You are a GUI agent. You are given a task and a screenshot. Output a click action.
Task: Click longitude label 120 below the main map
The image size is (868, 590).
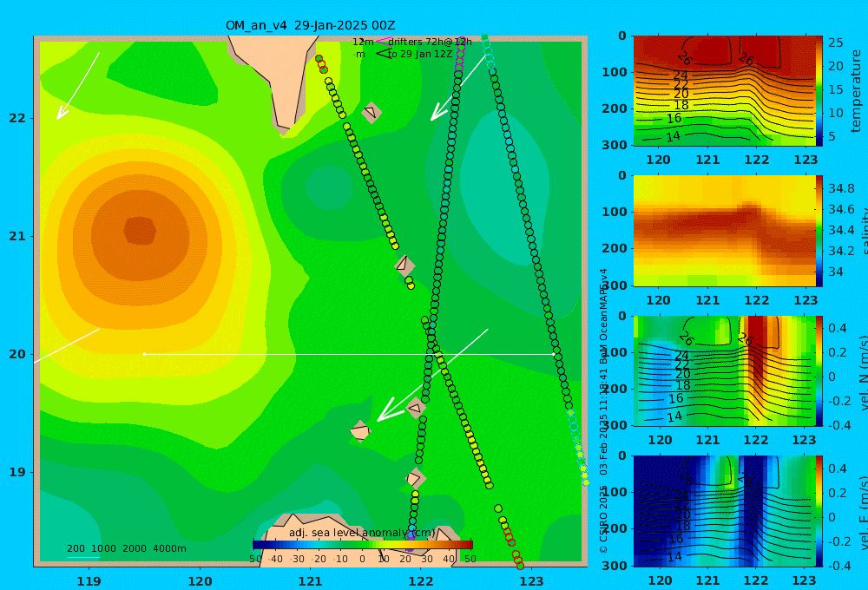click(200, 581)
